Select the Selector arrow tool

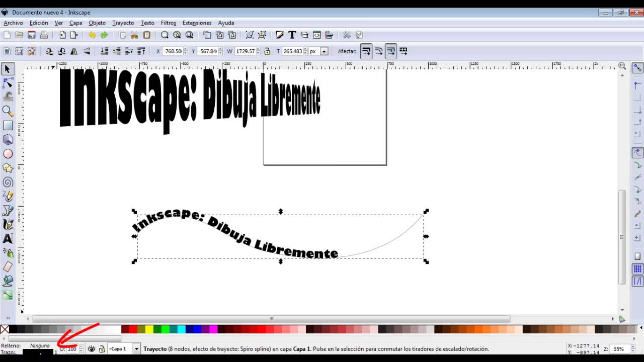pos(8,69)
